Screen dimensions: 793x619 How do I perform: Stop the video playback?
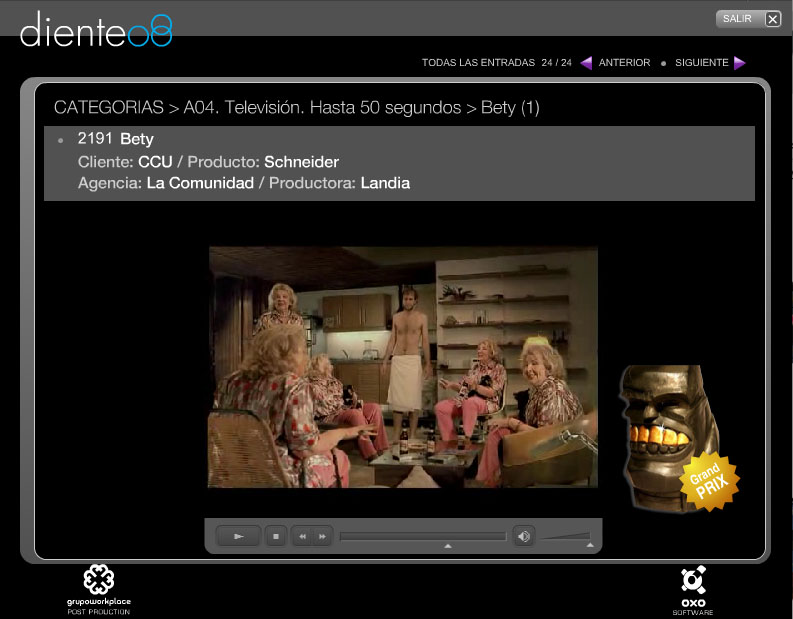(x=276, y=537)
